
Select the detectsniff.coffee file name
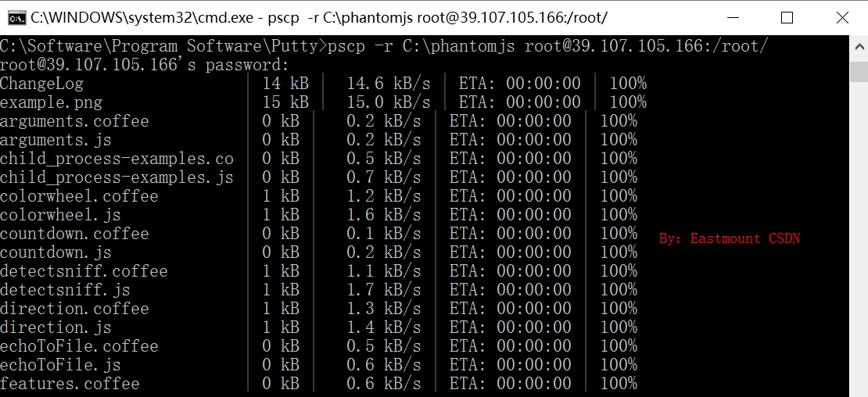84,271
